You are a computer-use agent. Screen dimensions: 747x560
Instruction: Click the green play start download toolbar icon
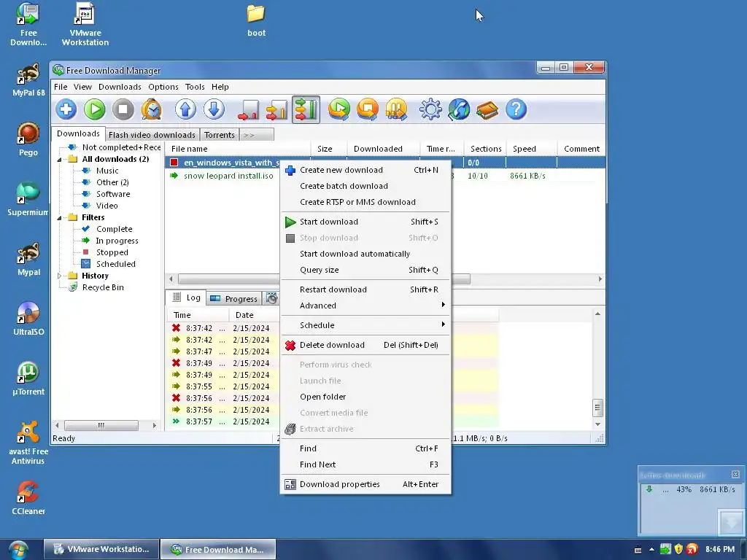coord(95,110)
